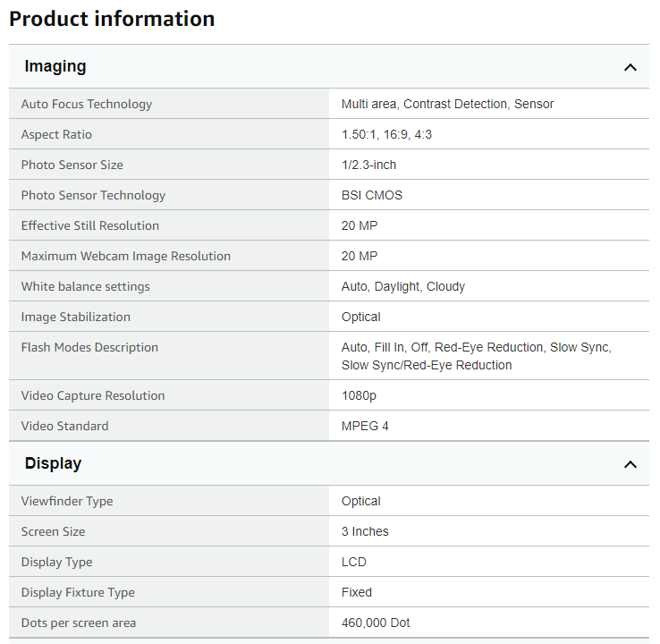Click the 1080p video resolution value
Screen dimensions: 660x644
[x=359, y=395]
